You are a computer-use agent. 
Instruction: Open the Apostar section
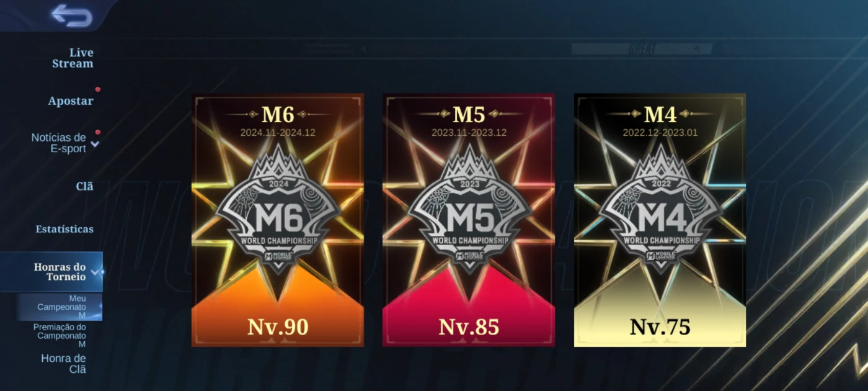71,101
